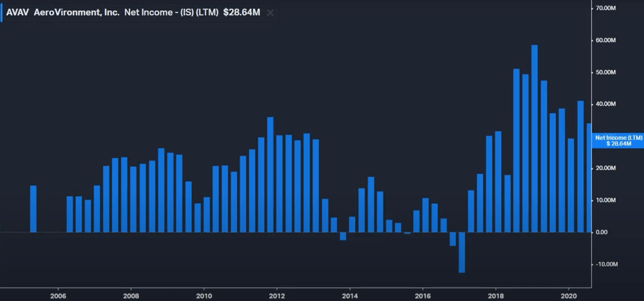Click the 2016 year label on x-axis

(x=423, y=295)
